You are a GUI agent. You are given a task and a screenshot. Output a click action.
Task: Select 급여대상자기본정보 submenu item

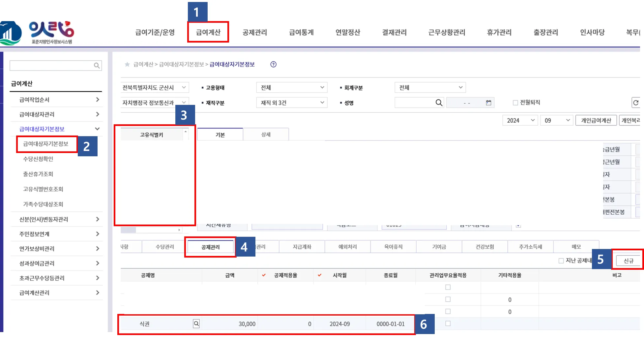[46, 144]
